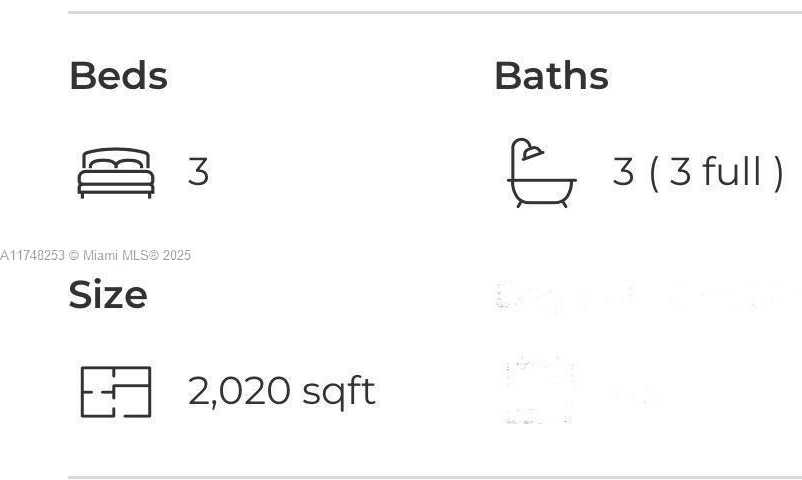Select the Size heading
Screen dimensions: 802x480
click(x=108, y=295)
